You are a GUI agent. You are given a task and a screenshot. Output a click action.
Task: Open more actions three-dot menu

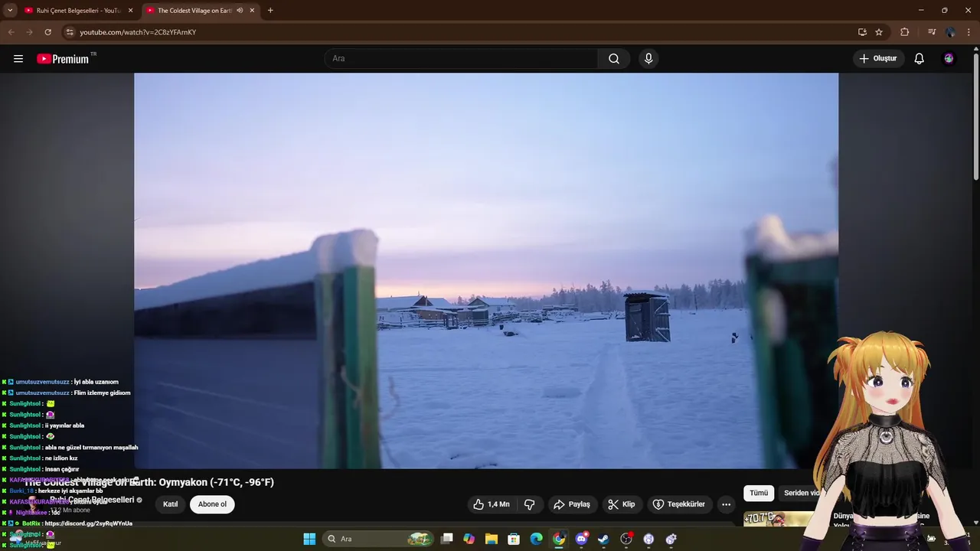coord(726,504)
